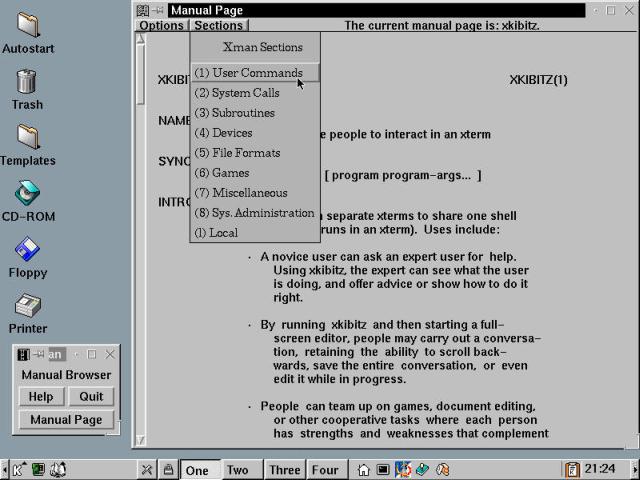This screenshot has width=640, height=480.
Task: Toggle sticky pin on small xman window
Action: (x=38, y=354)
